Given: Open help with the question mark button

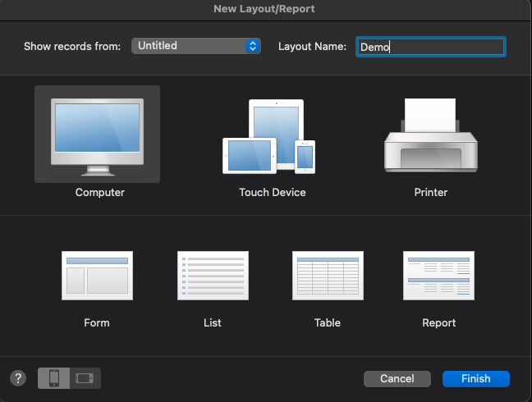Looking at the screenshot, I should (x=18, y=378).
